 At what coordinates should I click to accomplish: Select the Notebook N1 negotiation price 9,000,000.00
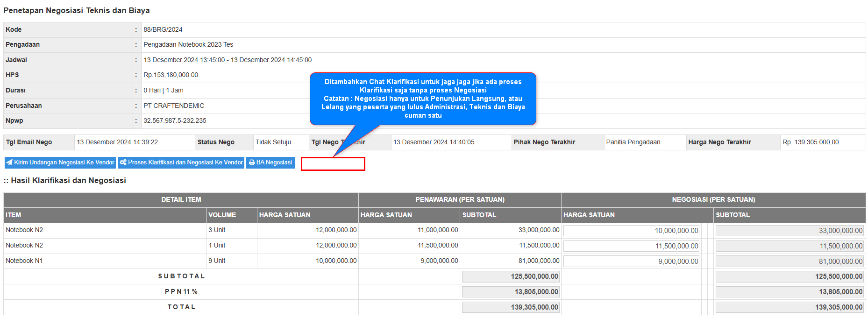631,261
